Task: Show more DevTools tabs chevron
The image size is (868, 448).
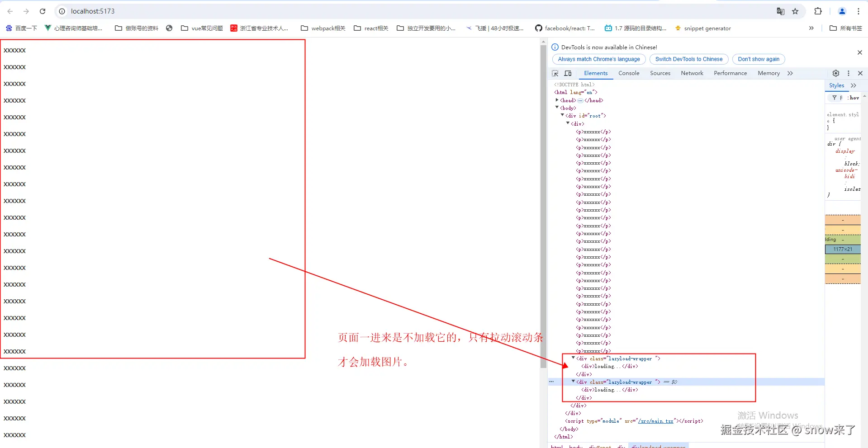Action: (x=790, y=73)
